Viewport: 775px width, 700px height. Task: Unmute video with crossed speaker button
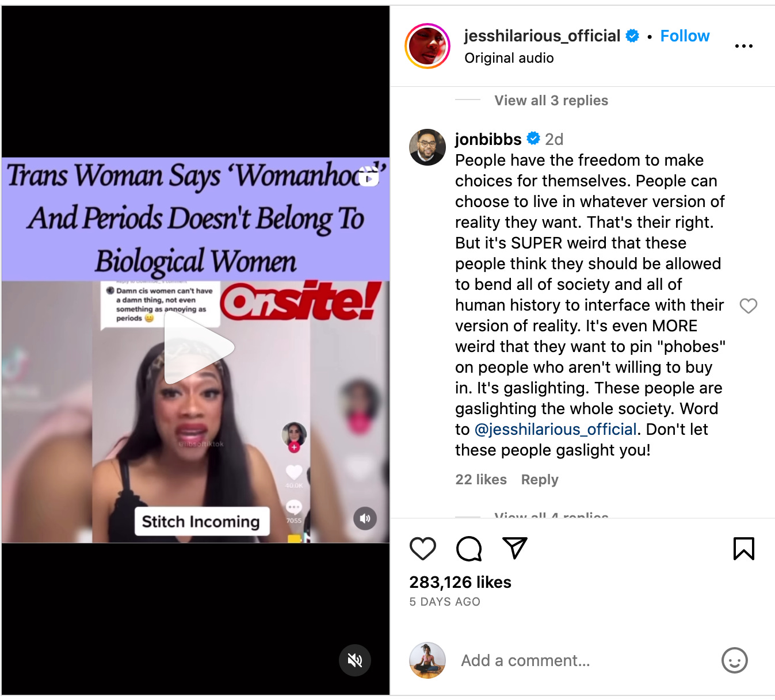tap(355, 660)
